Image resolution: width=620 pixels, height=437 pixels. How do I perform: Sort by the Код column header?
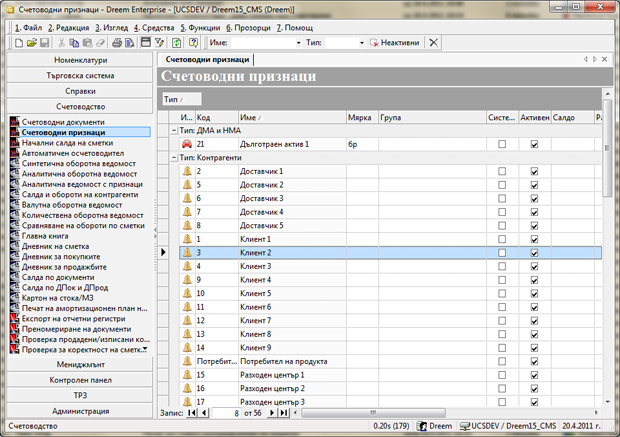click(x=217, y=117)
